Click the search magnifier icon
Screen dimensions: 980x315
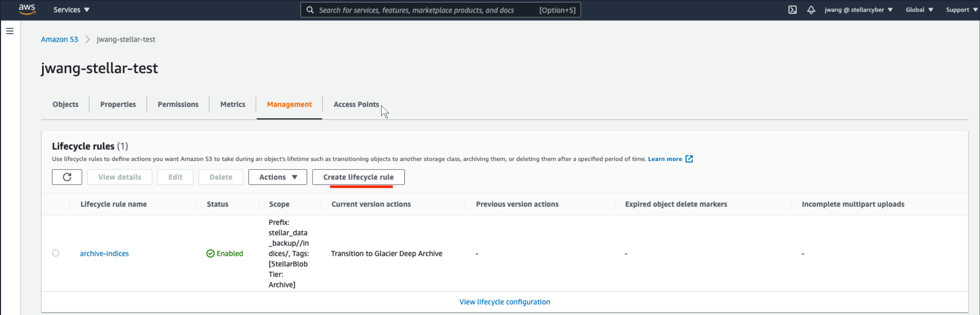point(310,10)
